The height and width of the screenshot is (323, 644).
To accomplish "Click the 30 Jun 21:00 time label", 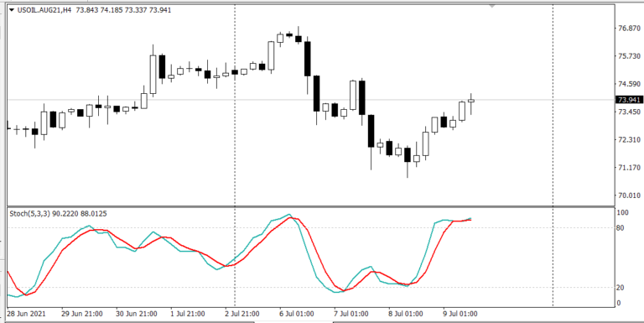I will tap(136, 314).
